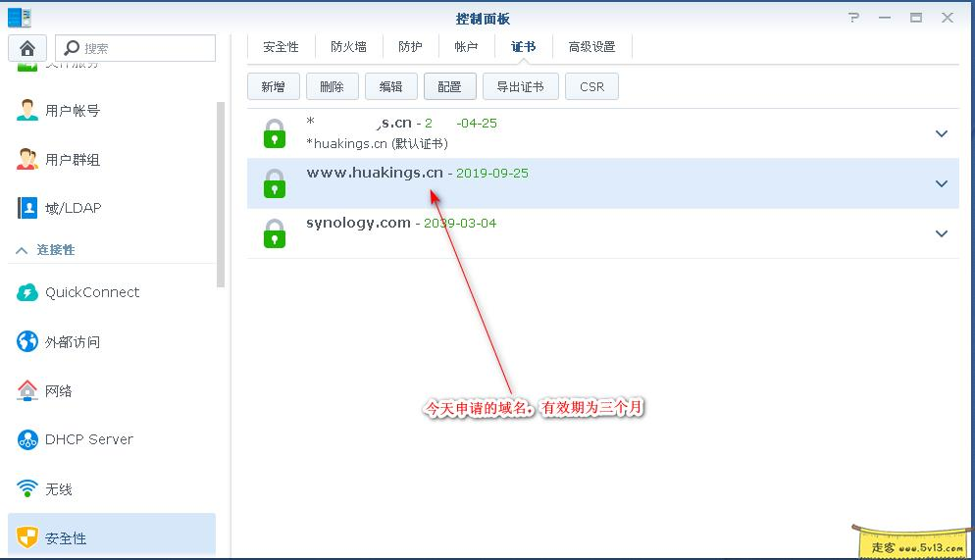Expand the default *huakings.cn certificate details

pos(942,133)
